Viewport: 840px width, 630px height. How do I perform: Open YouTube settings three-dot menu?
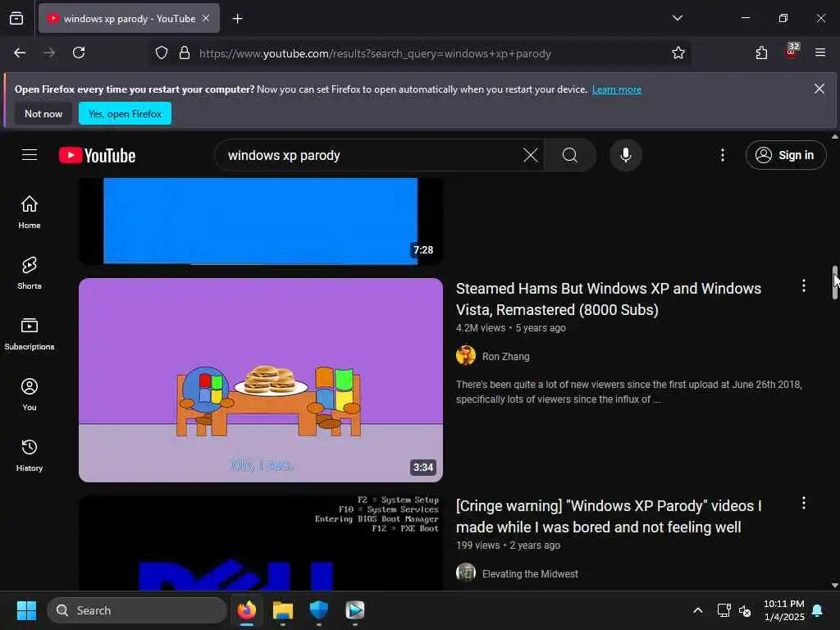pyautogui.click(x=723, y=155)
